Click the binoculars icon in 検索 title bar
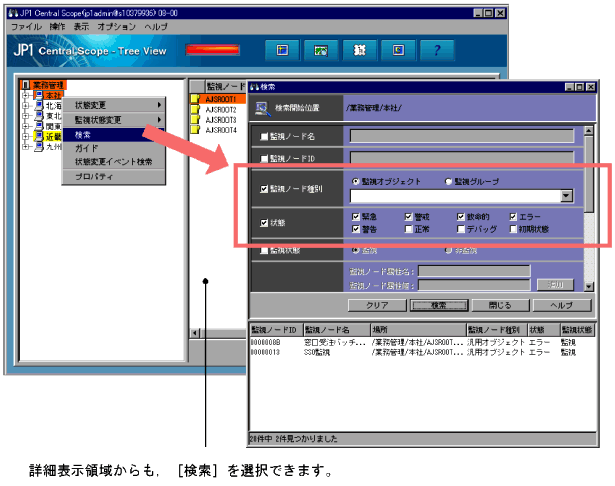This screenshot has height=486, width=615. pos(255,87)
